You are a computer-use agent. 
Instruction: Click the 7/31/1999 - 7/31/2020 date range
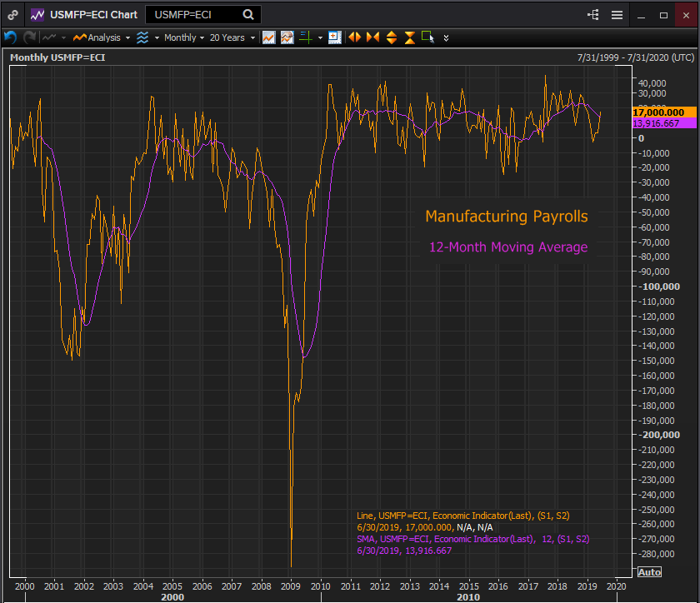point(636,57)
